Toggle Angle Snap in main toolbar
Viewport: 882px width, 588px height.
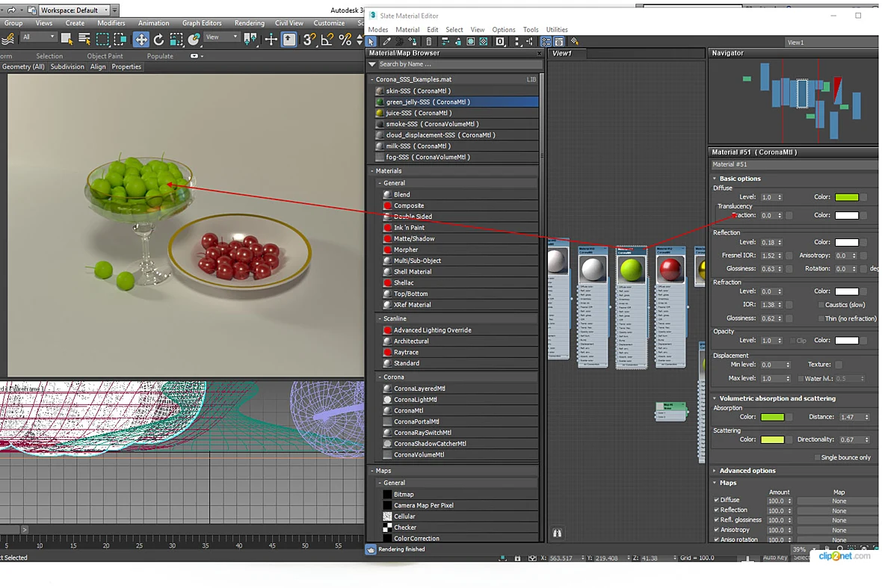[x=326, y=40]
